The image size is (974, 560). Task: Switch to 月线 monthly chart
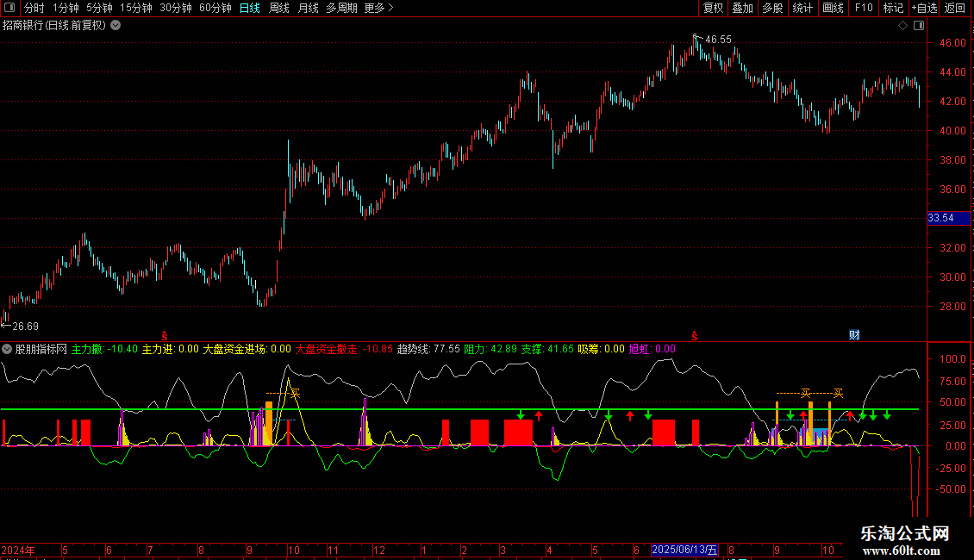308,8
